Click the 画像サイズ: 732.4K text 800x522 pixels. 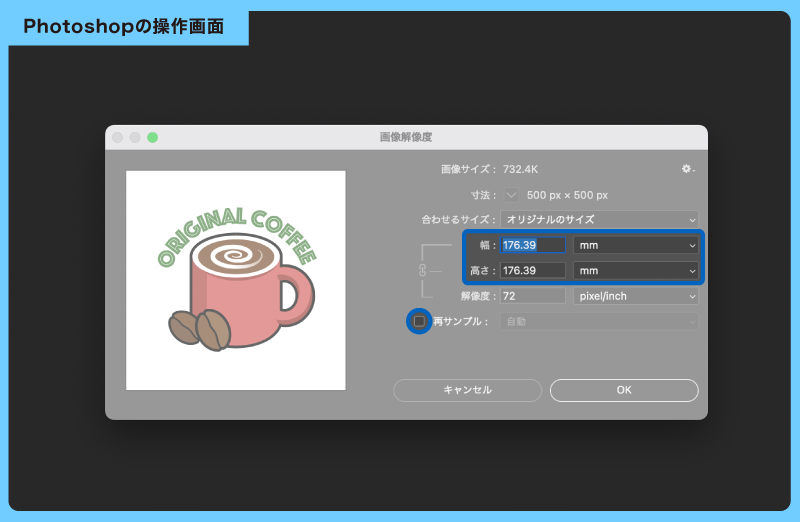coord(489,169)
